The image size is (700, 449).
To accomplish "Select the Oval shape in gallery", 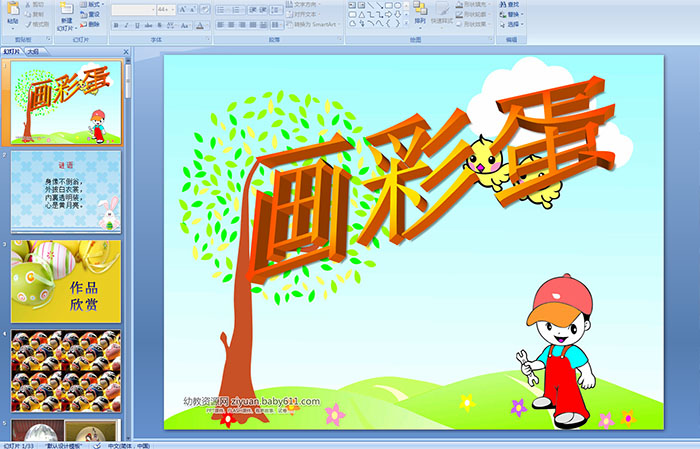I will [397, 5].
